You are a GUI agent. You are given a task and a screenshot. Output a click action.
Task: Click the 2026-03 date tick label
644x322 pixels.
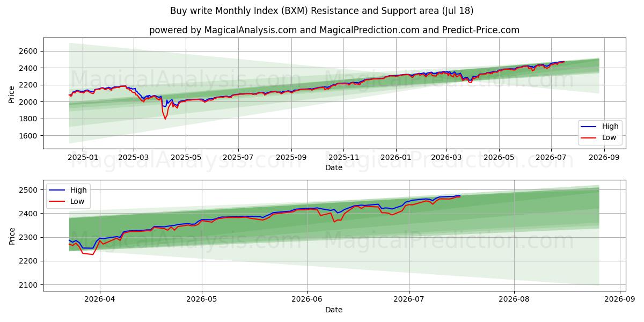pos(447,158)
